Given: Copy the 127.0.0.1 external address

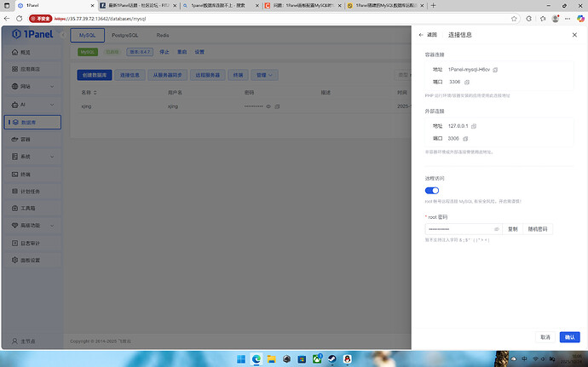Looking at the screenshot, I should click(475, 126).
